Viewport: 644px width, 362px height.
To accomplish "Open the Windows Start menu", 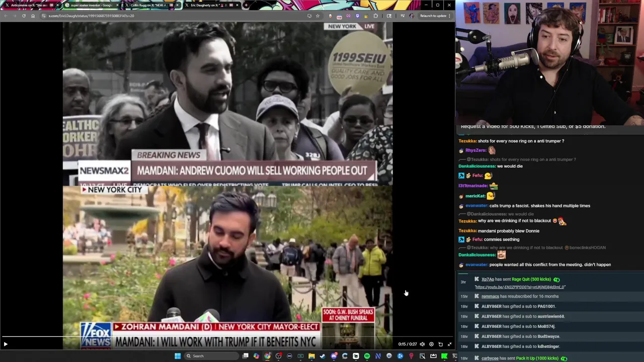I will point(177,356).
